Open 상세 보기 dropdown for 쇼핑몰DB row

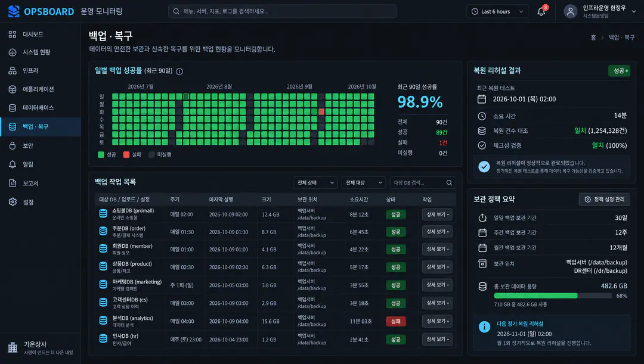(x=437, y=214)
